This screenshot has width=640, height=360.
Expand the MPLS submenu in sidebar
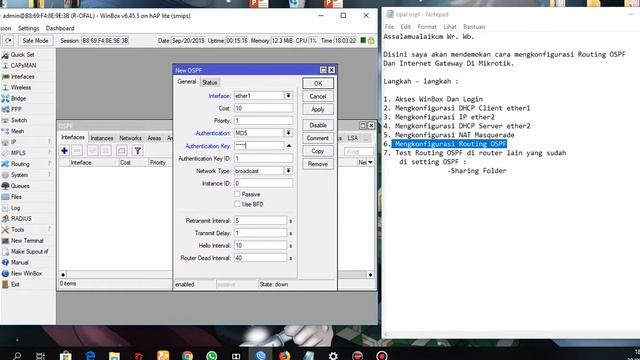(x=50, y=153)
